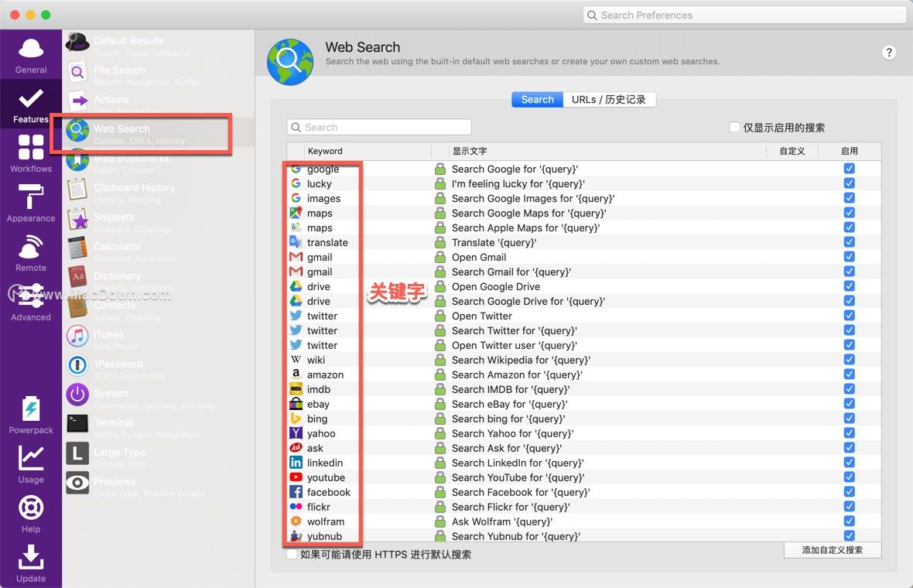Select 'Search Gmail for' display text
The image size is (913, 588).
[x=511, y=272]
